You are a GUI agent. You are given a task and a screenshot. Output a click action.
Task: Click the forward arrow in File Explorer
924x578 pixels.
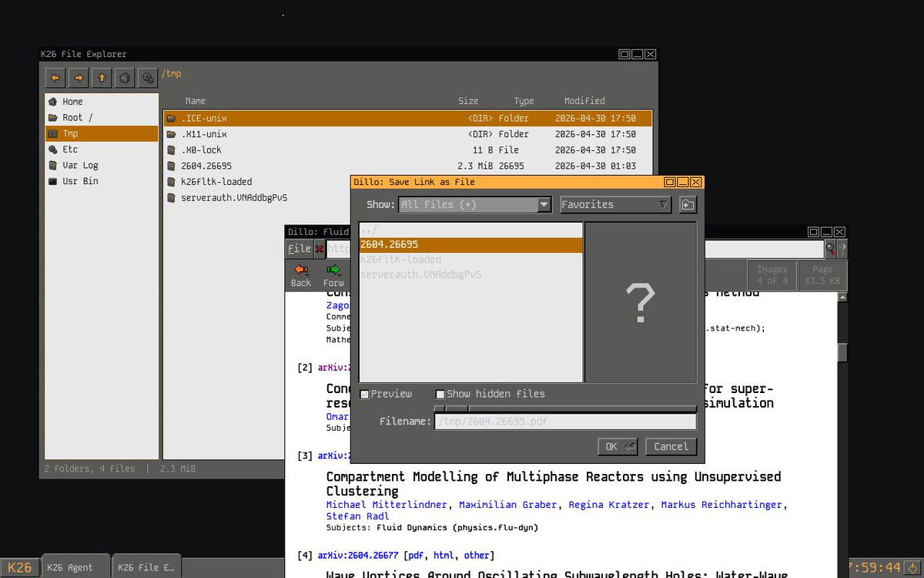[x=79, y=77]
